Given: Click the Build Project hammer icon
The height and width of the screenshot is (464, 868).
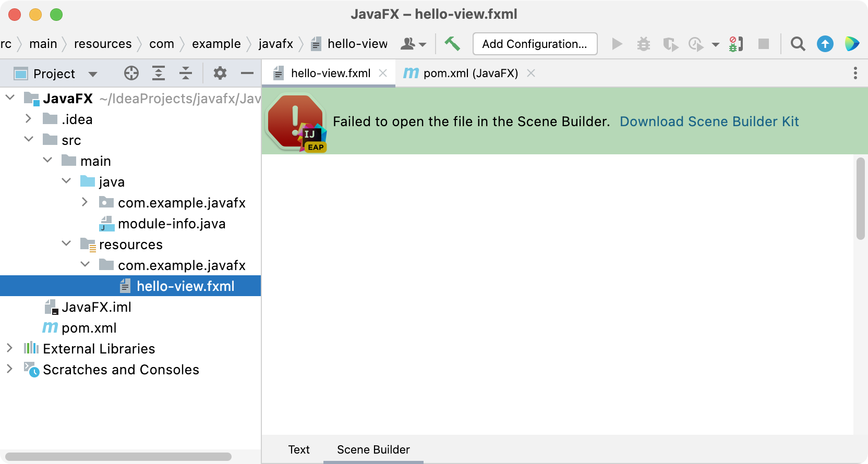Looking at the screenshot, I should (x=452, y=44).
